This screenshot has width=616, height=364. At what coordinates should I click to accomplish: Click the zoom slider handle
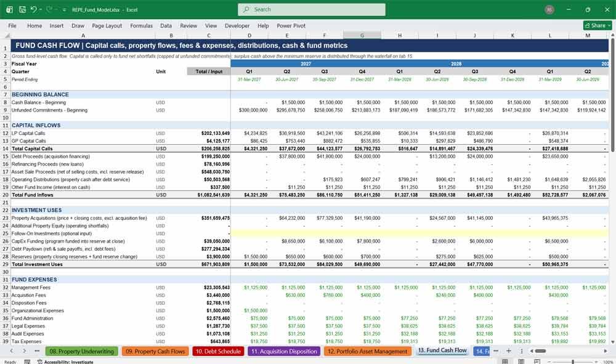(573, 362)
